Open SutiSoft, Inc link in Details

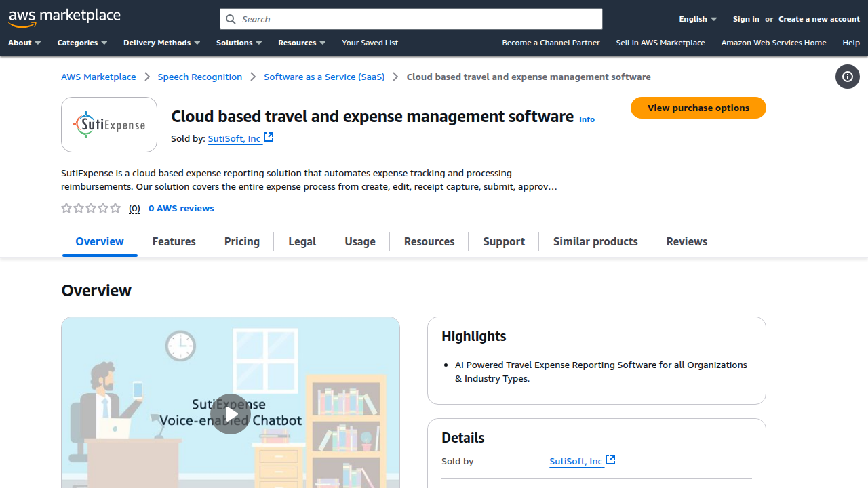[576, 461]
